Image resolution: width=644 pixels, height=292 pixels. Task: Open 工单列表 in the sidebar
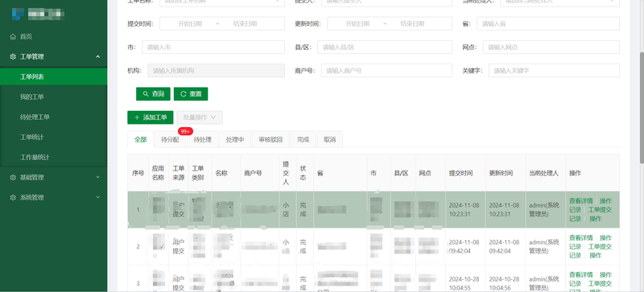[53, 76]
